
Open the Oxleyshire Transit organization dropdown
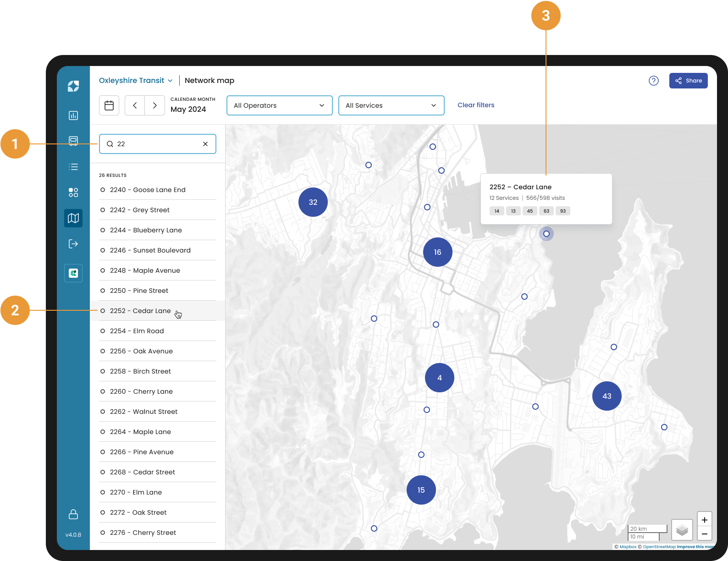pos(136,81)
